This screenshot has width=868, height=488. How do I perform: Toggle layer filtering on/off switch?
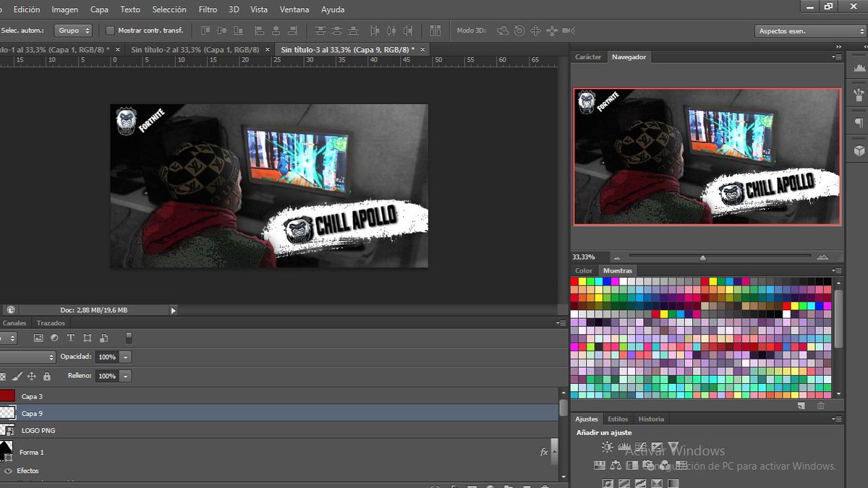129,338
